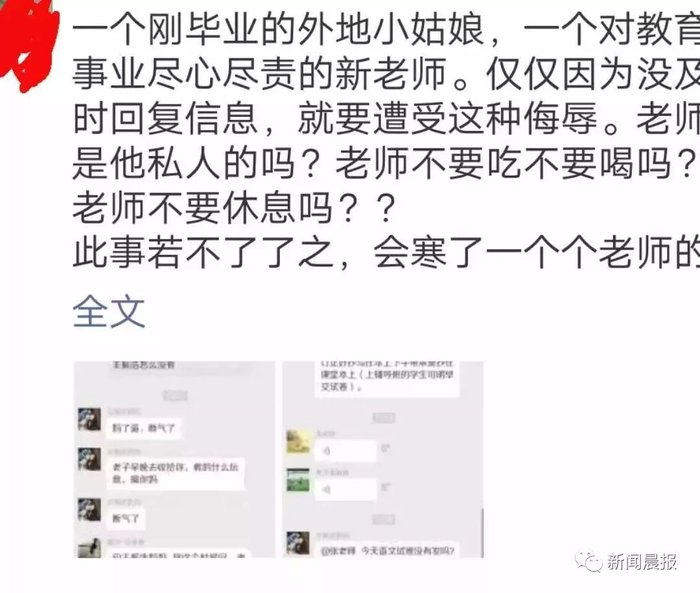Tap the red-scribbled profile avatar
Viewport: 700px width, 593px height.
click(28, 42)
